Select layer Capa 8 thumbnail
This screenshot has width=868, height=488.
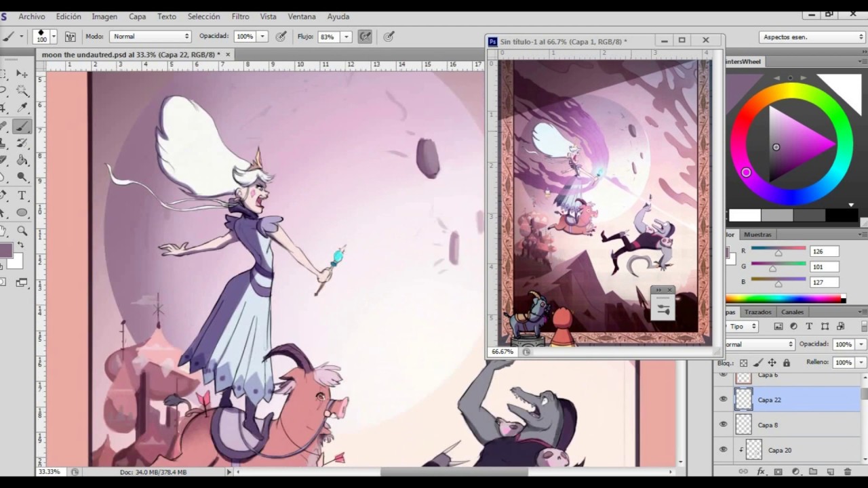click(744, 424)
